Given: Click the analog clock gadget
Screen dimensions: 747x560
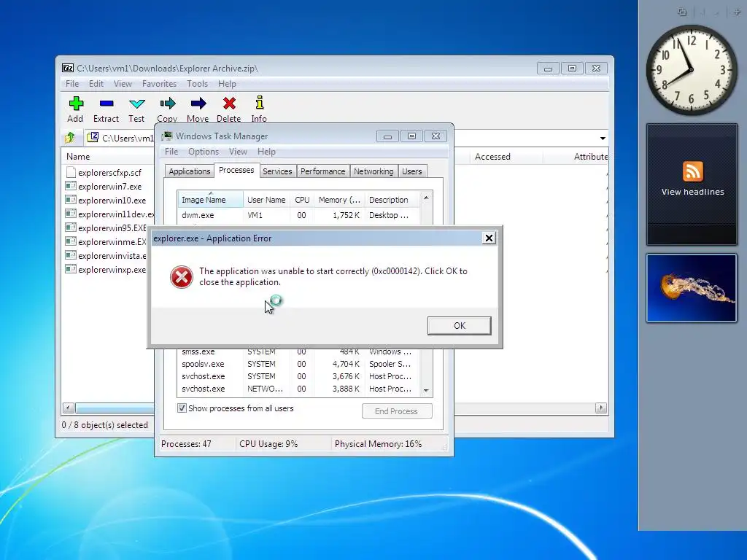Looking at the screenshot, I should tap(691, 69).
